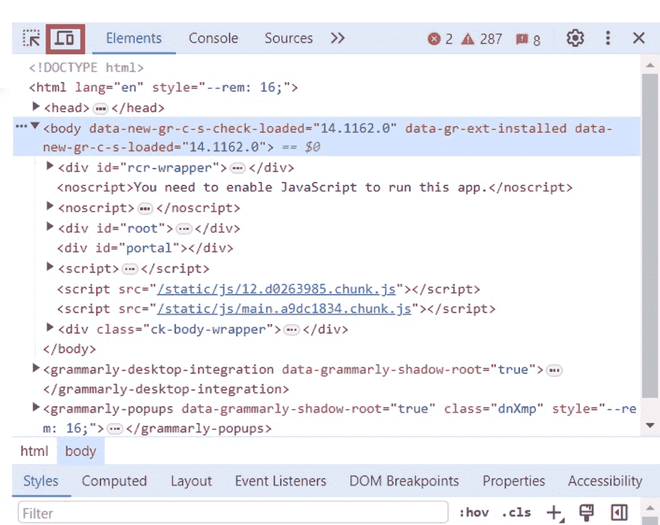Select the Layout pane tab
Screen dimensions: 660x525
point(191,481)
